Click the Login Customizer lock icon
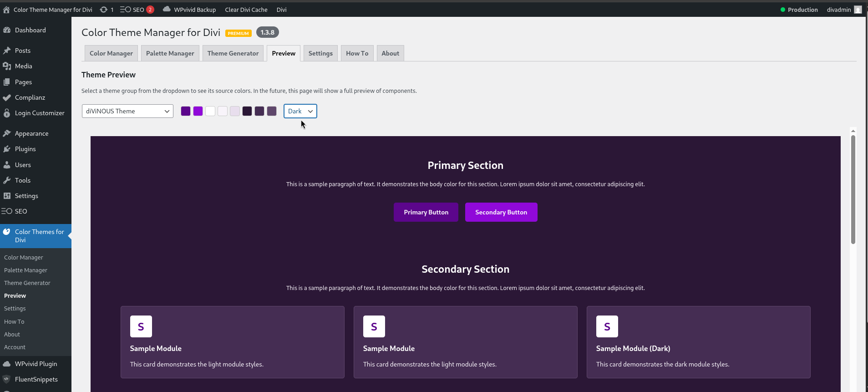This screenshot has height=392, width=868. [x=7, y=113]
